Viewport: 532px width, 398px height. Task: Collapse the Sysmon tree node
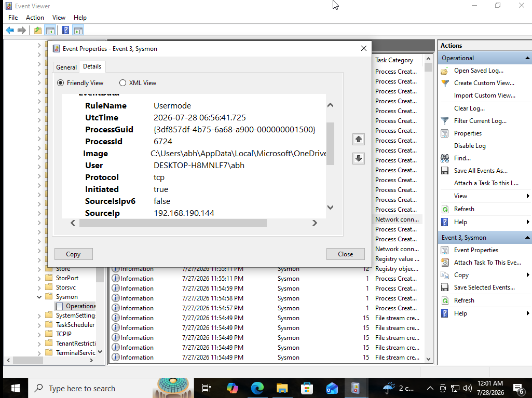click(39, 297)
